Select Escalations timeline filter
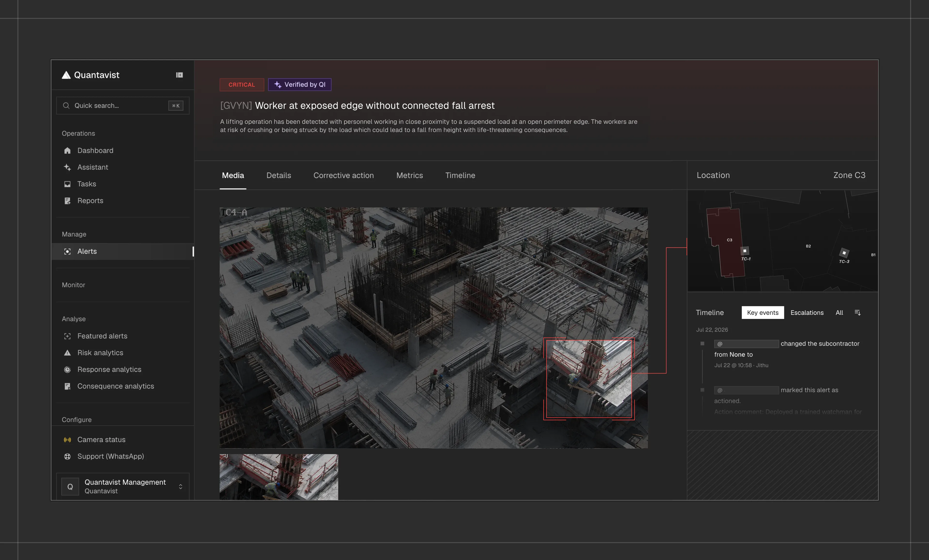This screenshot has width=929, height=560. click(x=807, y=312)
